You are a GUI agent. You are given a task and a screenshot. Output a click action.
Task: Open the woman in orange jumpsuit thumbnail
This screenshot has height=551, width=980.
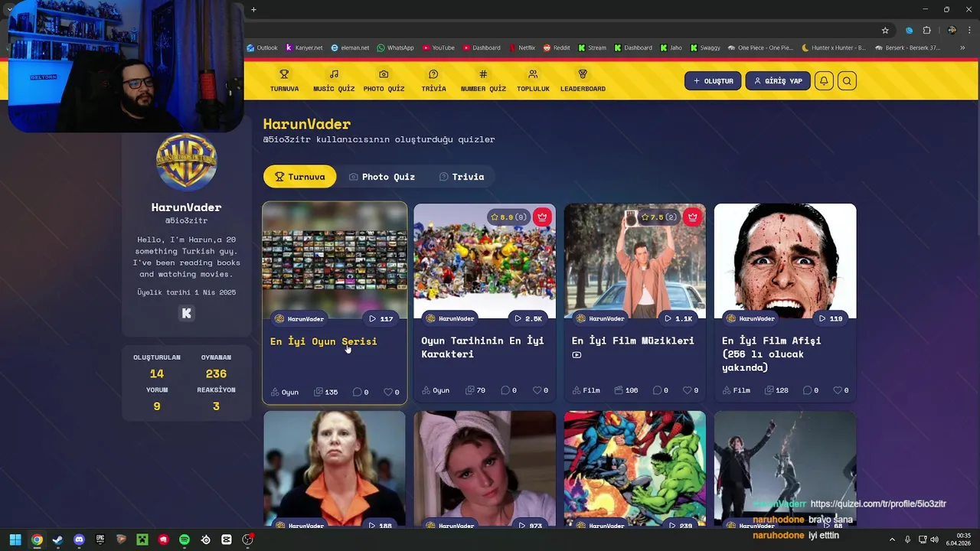pos(335,468)
